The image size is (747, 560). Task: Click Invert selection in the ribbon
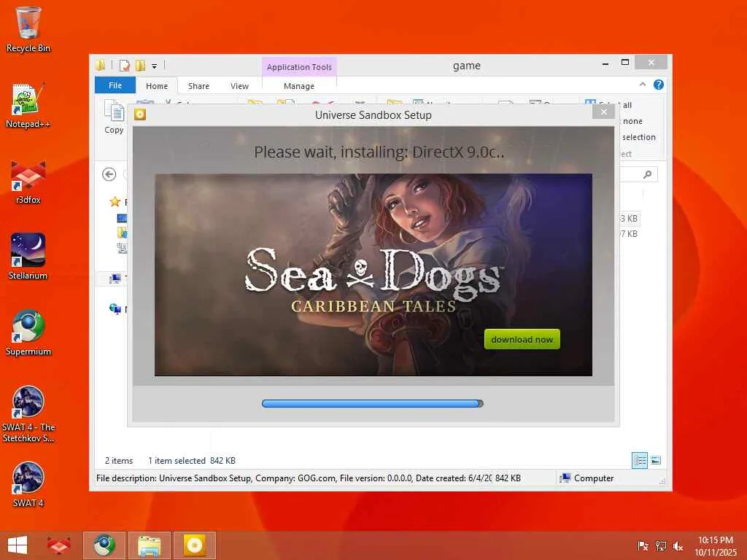[638, 137]
